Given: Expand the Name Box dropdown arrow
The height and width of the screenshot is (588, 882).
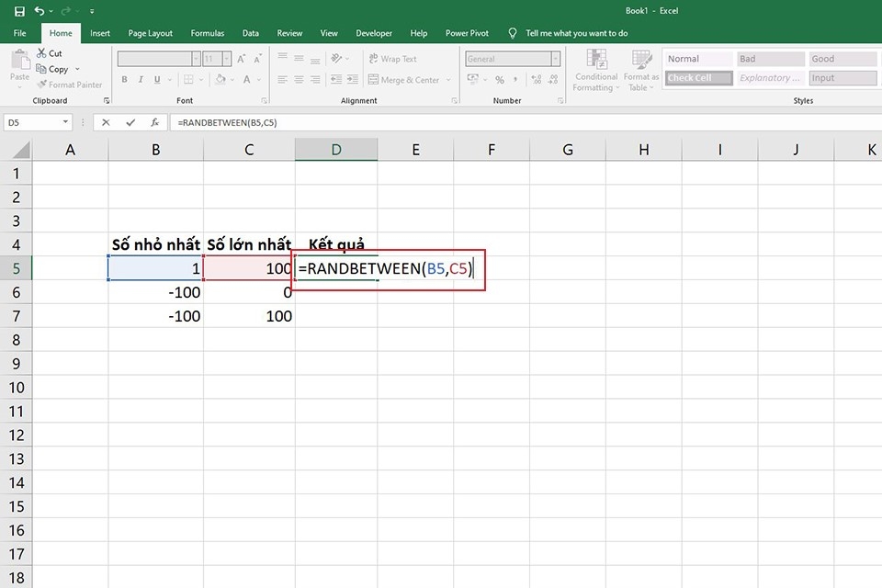Looking at the screenshot, I should [x=65, y=122].
